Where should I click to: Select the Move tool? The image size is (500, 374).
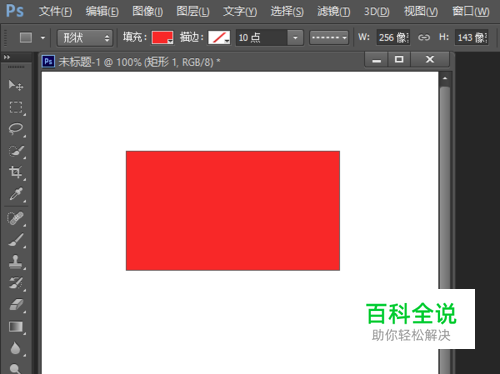(16, 86)
